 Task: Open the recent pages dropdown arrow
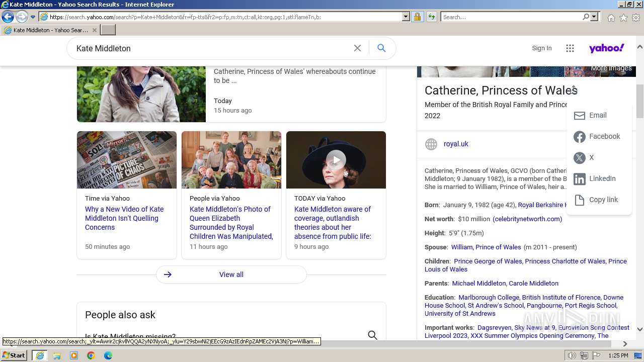[x=33, y=17]
